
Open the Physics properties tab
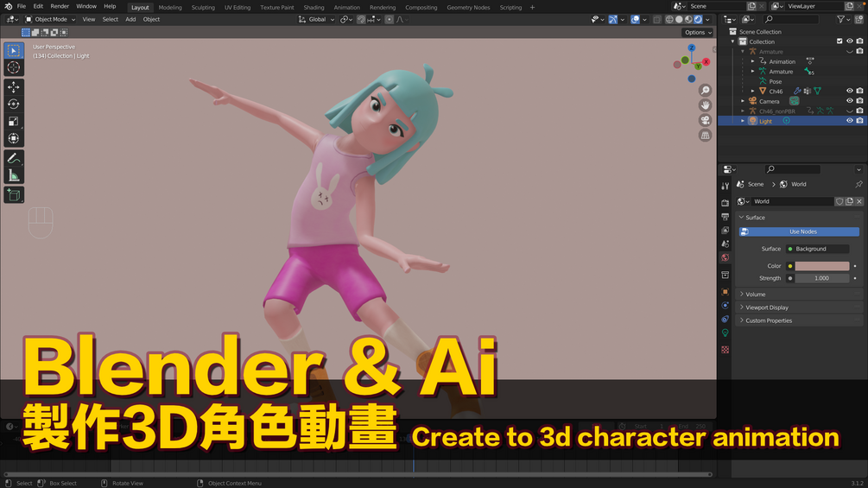[x=725, y=306]
